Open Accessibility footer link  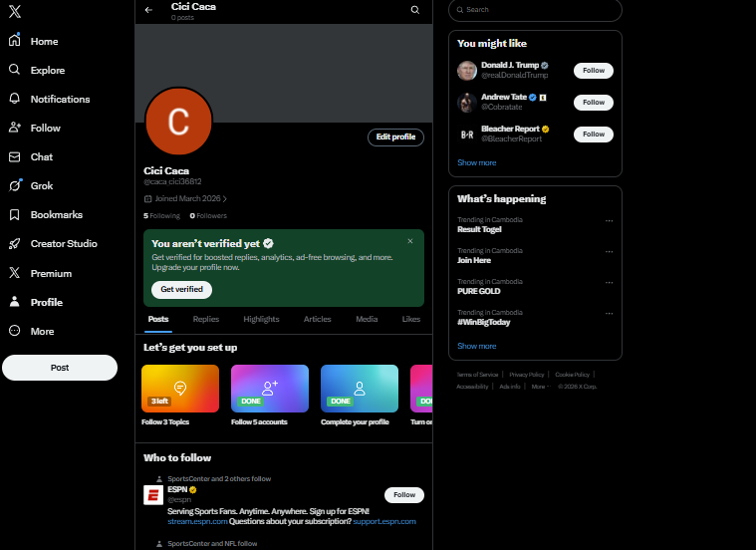472,387
